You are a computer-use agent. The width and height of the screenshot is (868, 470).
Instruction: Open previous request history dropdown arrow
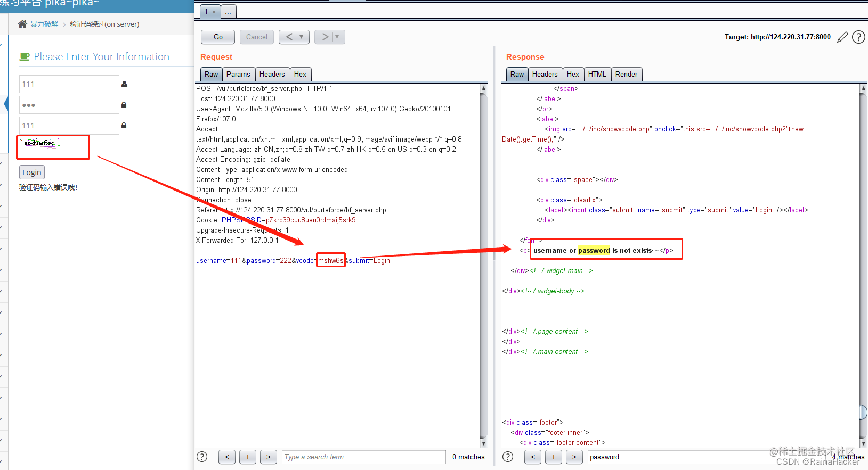[x=302, y=37]
